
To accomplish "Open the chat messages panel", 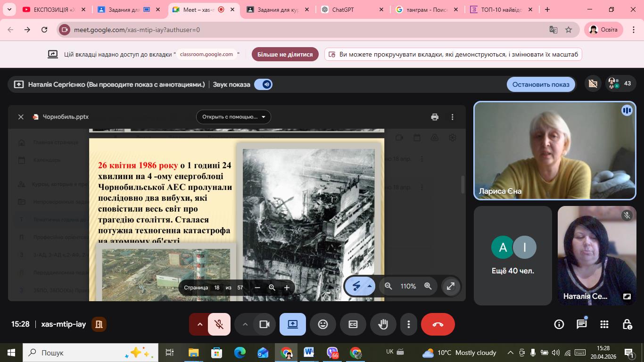I will (x=582, y=324).
